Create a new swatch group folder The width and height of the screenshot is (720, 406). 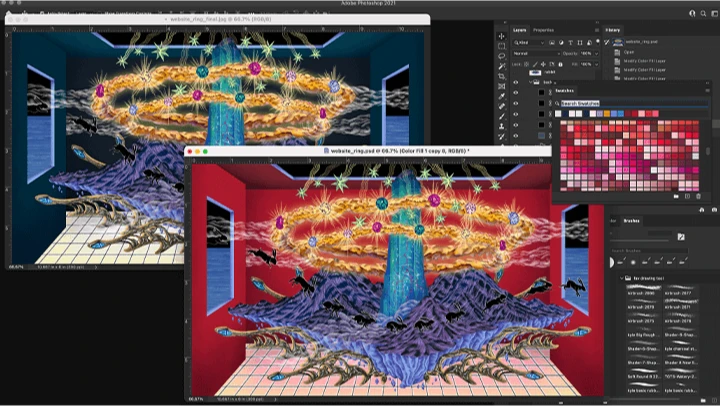pos(676,196)
